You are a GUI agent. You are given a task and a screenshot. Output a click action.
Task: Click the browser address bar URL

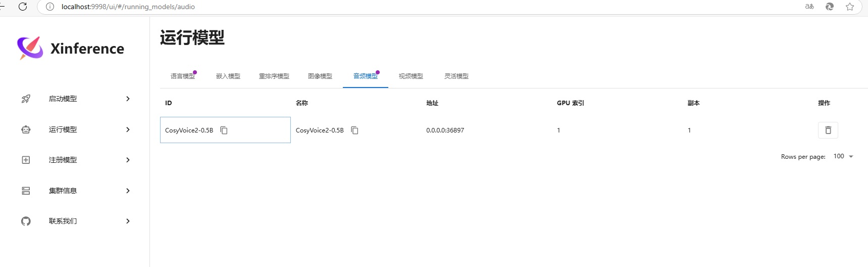pos(128,7)
